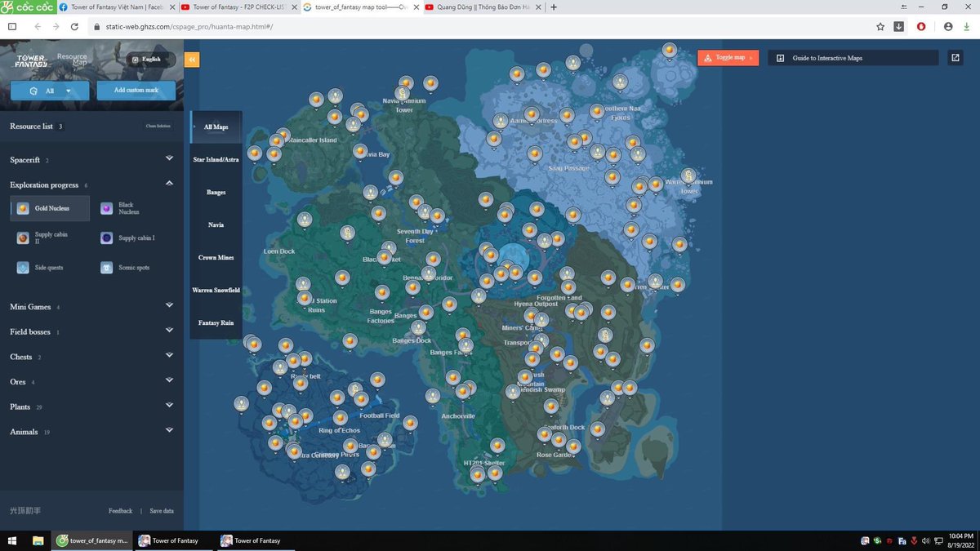Viewport: 980px width, 551px height.
Task: Select the Star Island/Astra region tab
Action: point(216,160)
